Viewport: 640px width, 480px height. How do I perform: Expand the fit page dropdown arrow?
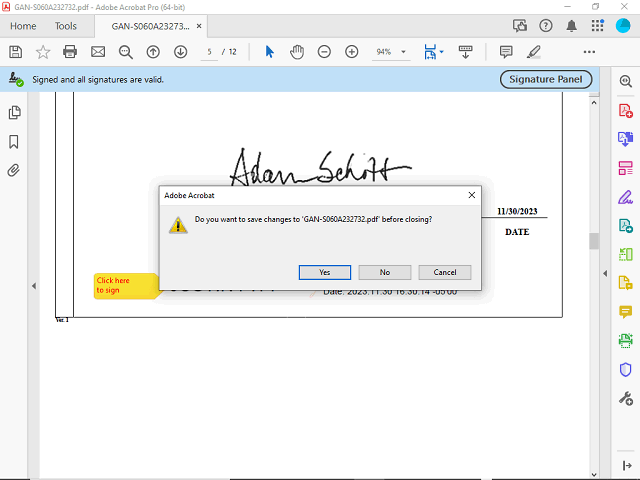tap(441, 52)
